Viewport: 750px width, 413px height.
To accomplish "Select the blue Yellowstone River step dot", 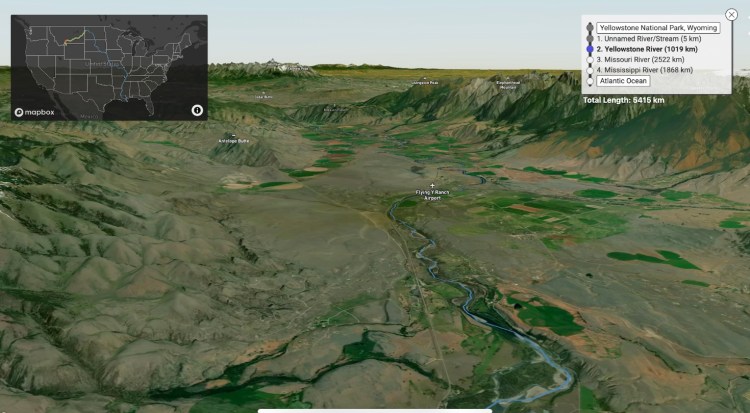I will coord(590,49).
